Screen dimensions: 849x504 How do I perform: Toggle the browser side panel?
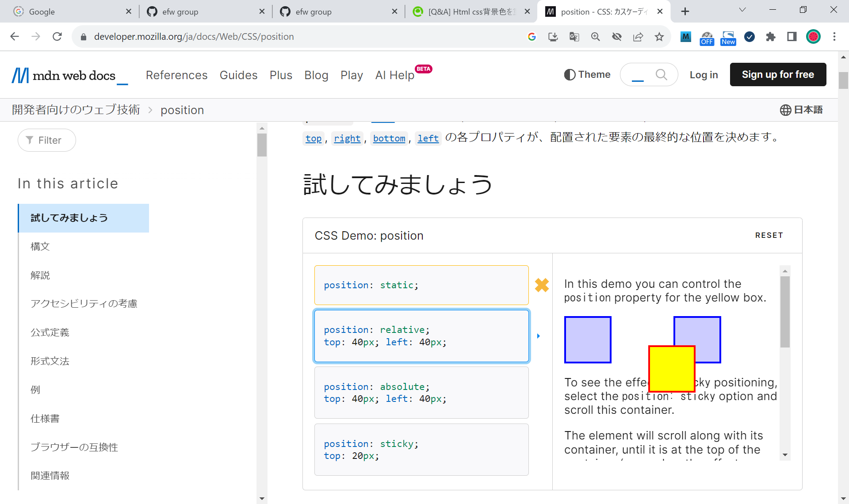click(792, 37)
